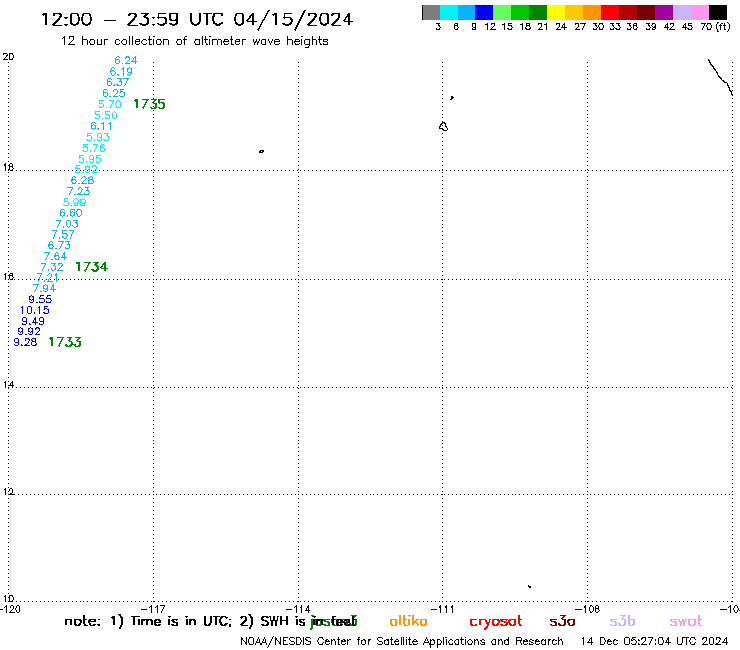Select the small island between -117 and -114
Screen dimensions: 740x650
(x=261, y=152)
